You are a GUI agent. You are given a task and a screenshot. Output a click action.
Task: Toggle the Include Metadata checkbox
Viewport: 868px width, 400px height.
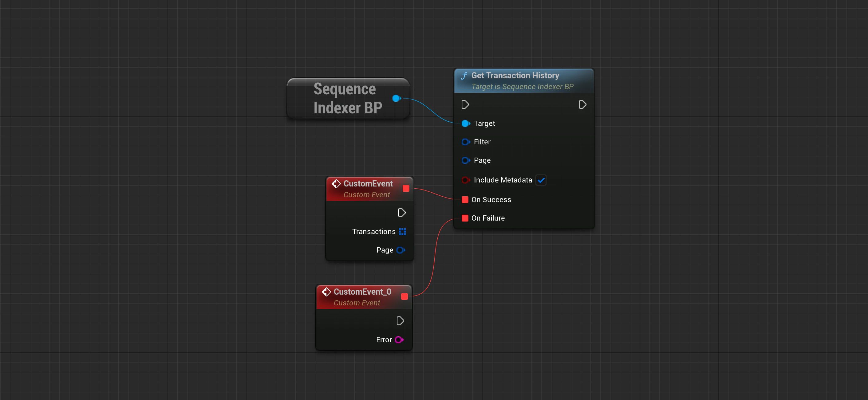(541, 180)
